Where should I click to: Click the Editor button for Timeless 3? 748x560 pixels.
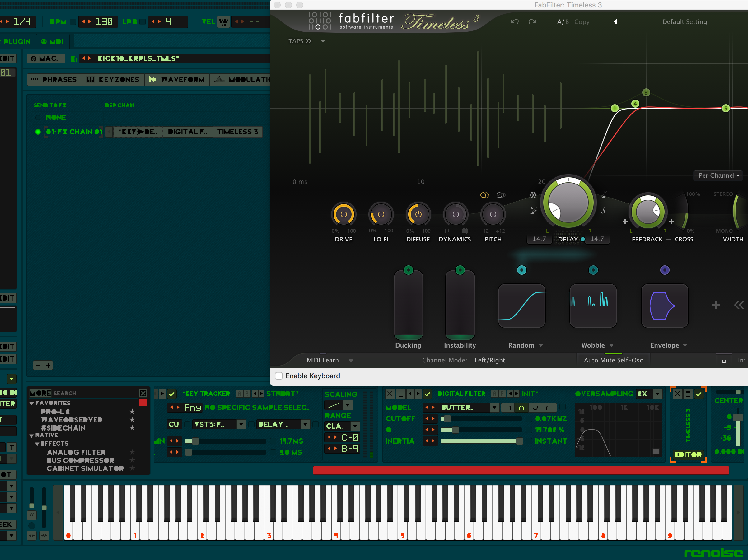coord(688,455)
